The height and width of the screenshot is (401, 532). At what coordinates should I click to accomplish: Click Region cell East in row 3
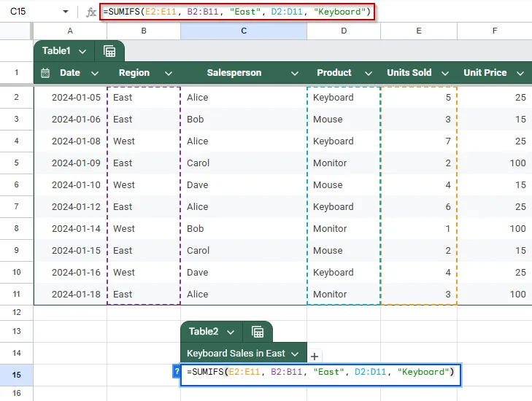tap(144, 120)
